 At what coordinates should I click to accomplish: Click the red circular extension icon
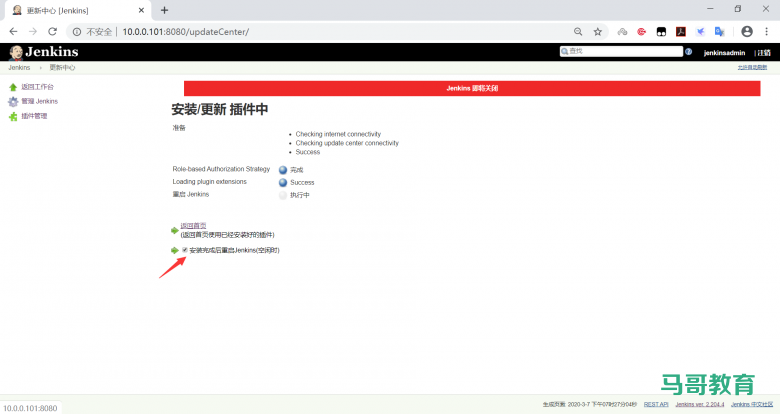pos(642,32)
